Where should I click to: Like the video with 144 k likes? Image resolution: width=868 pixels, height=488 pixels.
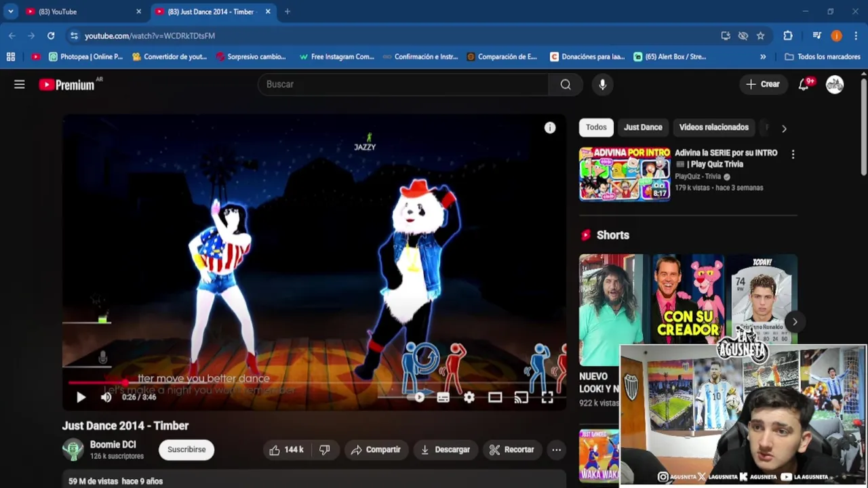point(286,449)
